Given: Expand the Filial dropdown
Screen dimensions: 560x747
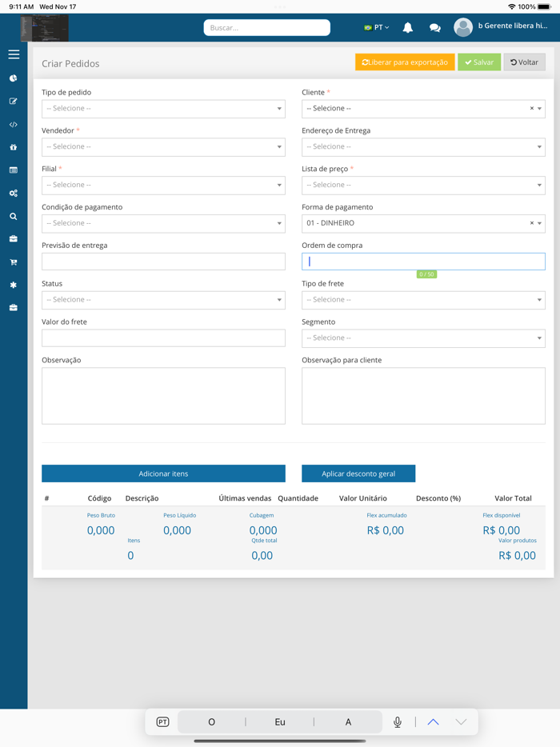Looking at the screenshot, I should click(163, 185).
